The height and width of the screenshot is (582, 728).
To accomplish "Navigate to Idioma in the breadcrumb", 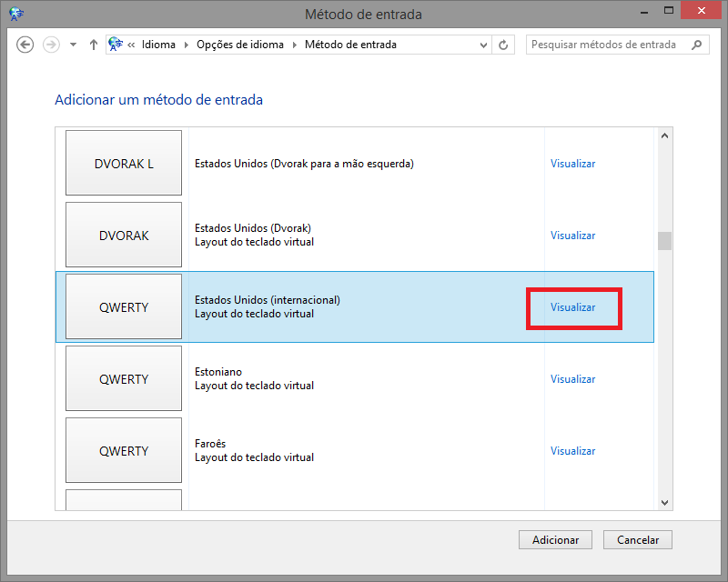I will [x=157, y=44].
